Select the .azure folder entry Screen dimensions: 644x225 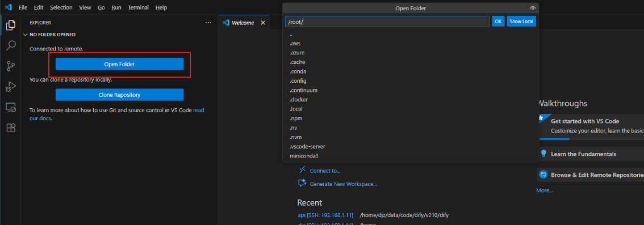[x=411, y=53]
